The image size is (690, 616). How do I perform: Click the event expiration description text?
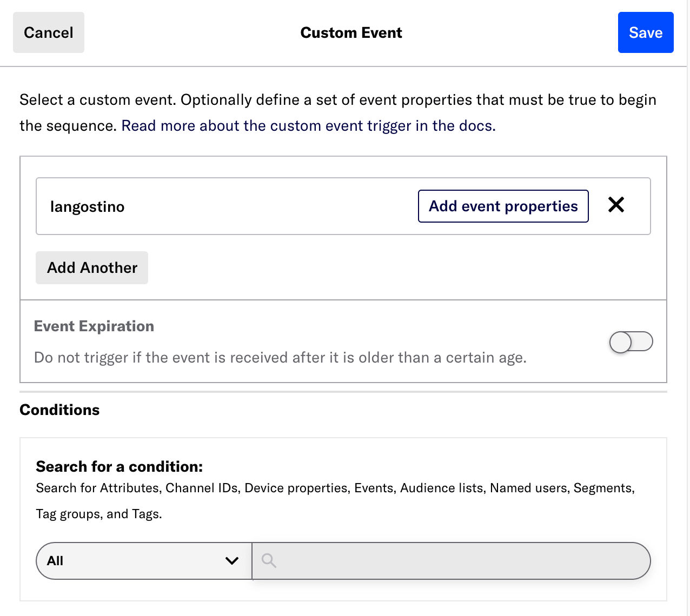click(280, 358)
